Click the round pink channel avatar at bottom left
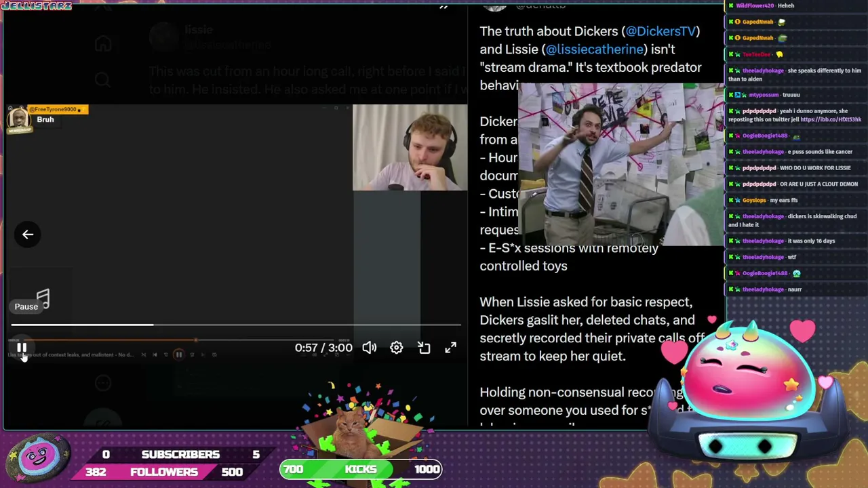Image resolution: width=868 pixels, height=488 pixels. pyautogui.click(x=37, y=457)
